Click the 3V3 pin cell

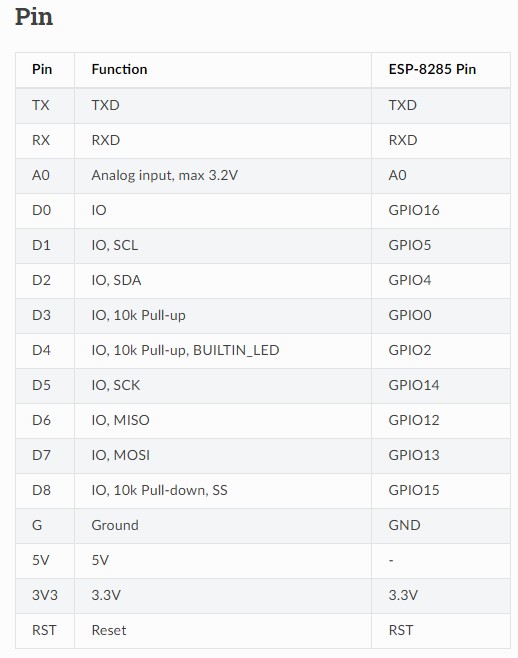pos(45,595)
